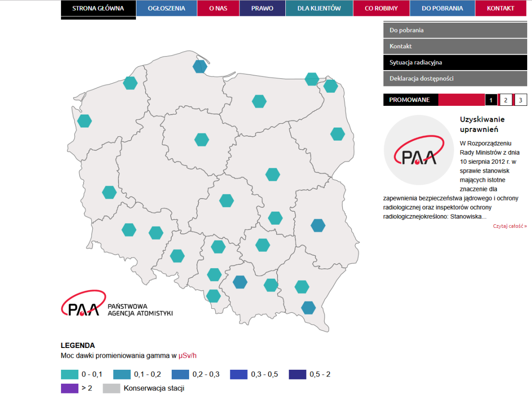Click the teal hexagon in eastern Małopolska
Screen dimensions: 532x405
[271, 285]
